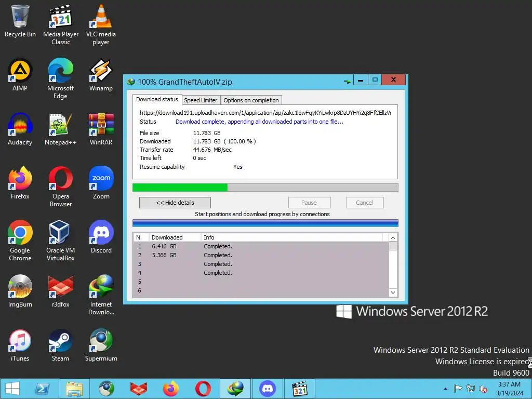This screenshot has height=399, width=532.
Task: Click the Info column header
Action: (292, 237)
